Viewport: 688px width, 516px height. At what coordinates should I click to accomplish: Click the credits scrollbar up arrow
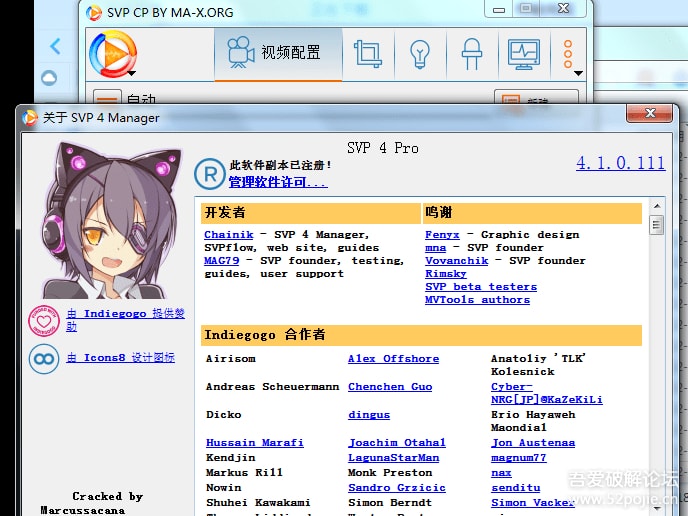click(x=657, y=206)
